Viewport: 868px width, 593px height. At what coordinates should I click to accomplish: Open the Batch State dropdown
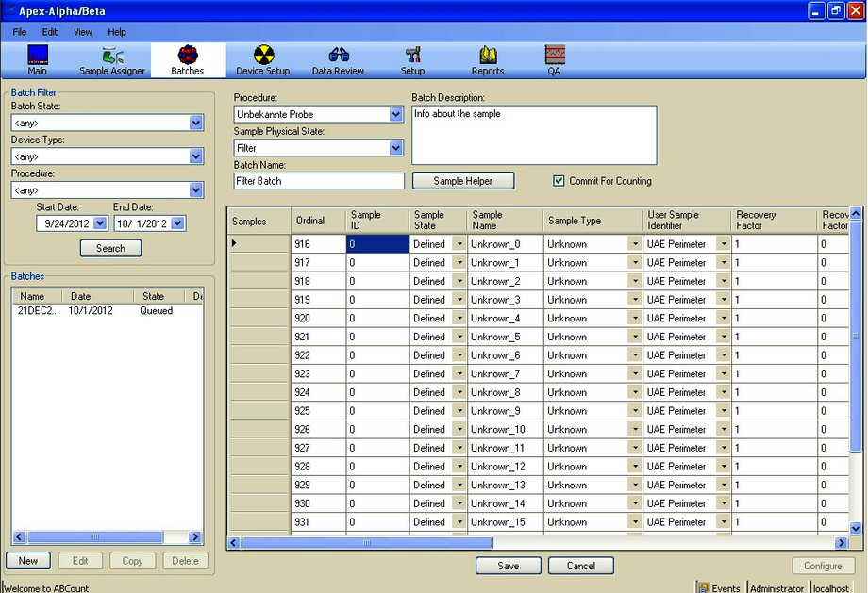pos(195,123)
